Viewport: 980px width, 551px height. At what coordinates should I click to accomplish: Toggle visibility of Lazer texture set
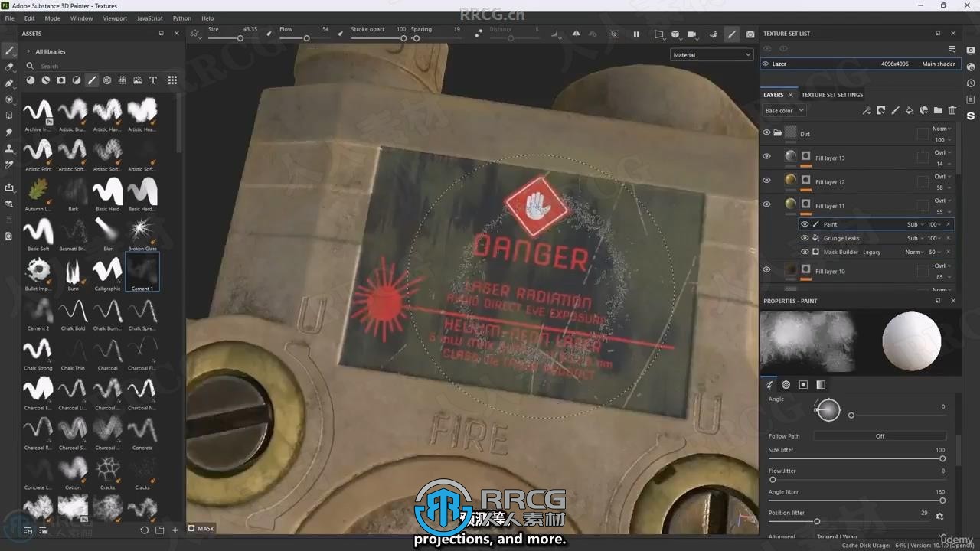[x=766, y=64]
